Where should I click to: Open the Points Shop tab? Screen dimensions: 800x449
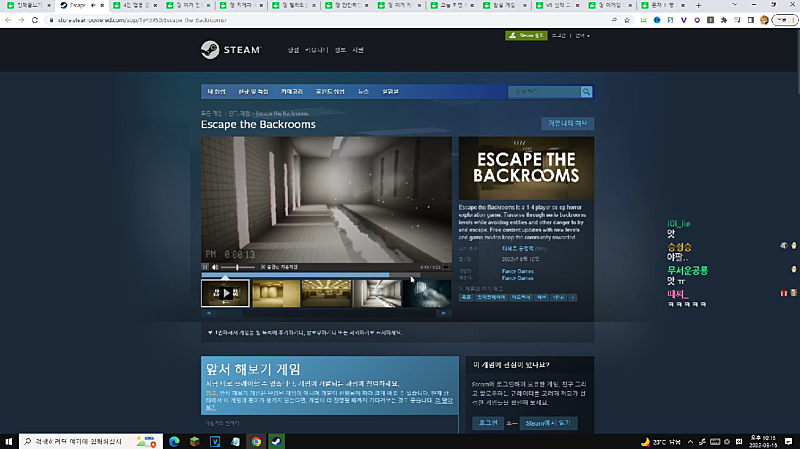330,92
